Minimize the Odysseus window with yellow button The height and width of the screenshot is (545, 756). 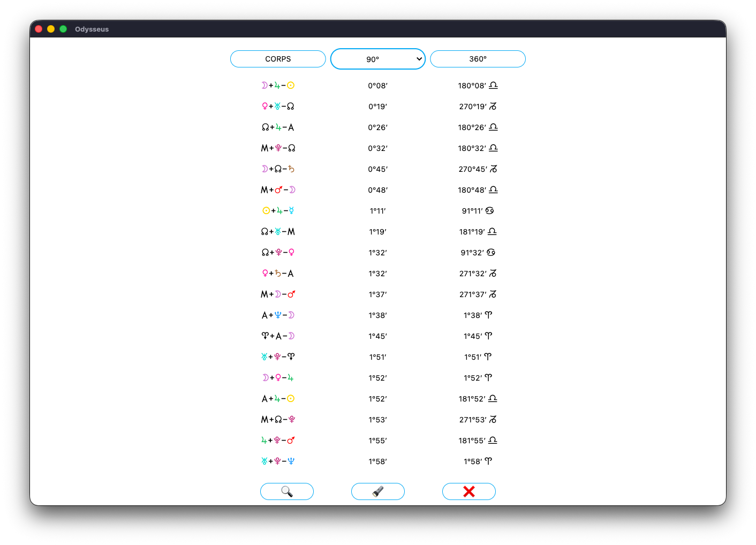[51, 29]
